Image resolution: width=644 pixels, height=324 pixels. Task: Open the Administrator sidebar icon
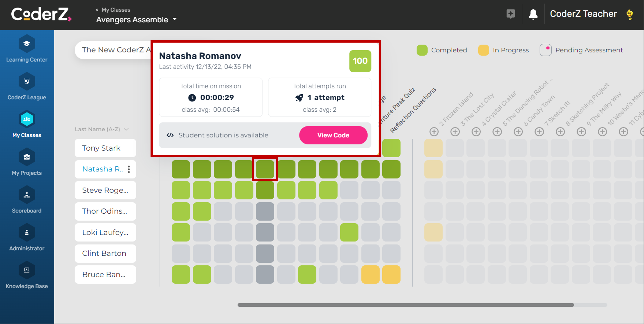(x=27, y=233)
